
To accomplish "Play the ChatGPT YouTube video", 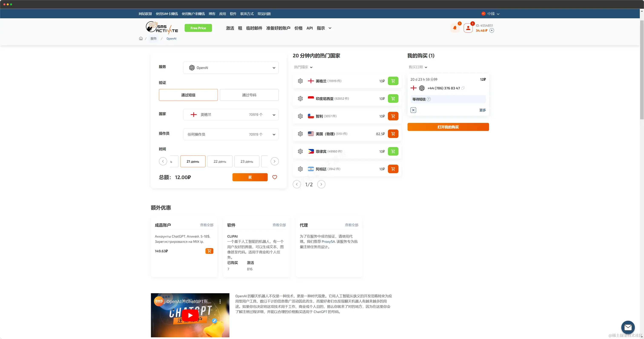I will coord(190,315).
